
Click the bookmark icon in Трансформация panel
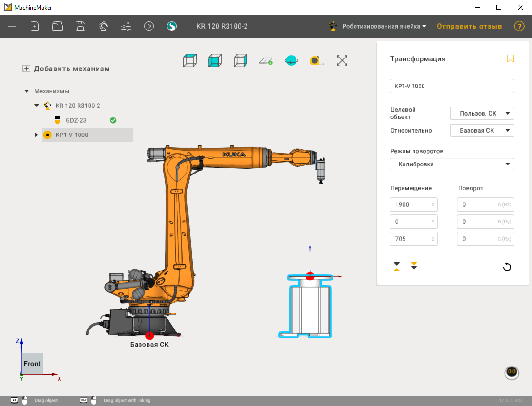tap(510, 59)
